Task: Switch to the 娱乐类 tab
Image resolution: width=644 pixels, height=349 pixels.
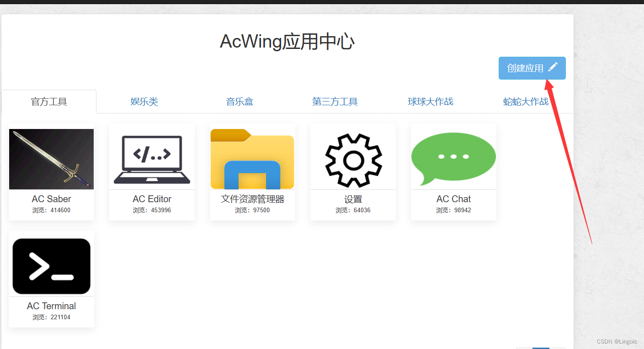Action: coord(144,102)
